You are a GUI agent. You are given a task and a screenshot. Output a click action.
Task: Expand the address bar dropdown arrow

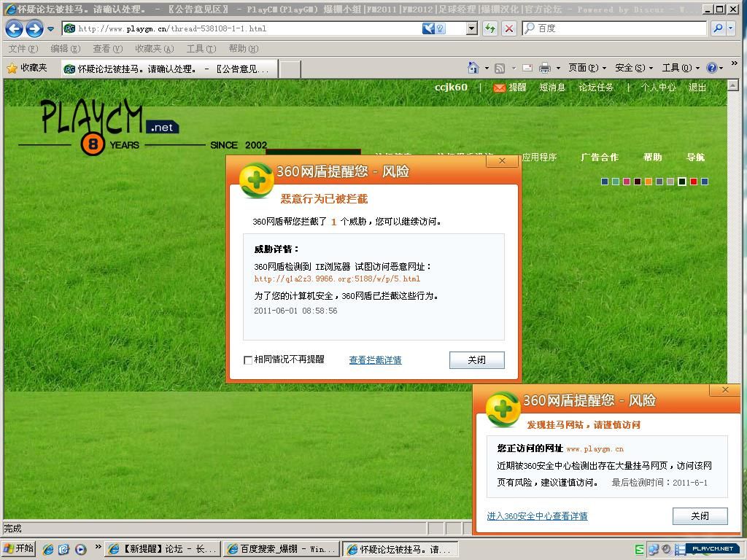coord(471,28)
